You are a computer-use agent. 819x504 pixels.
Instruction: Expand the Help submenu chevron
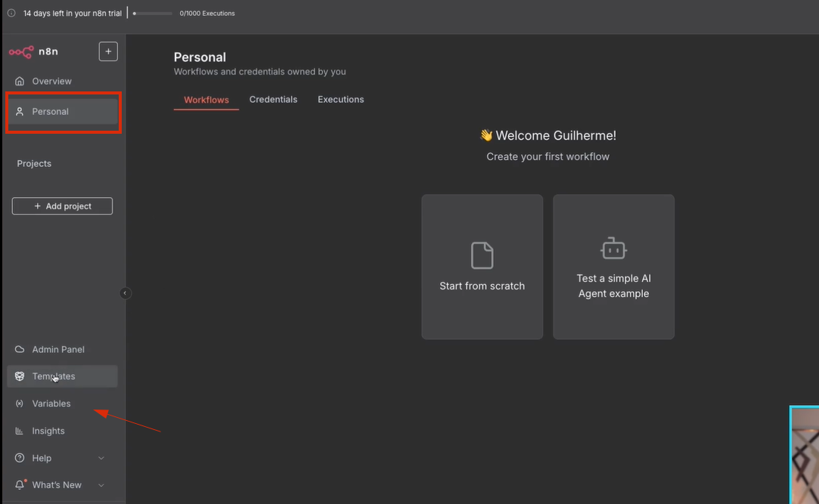point(101,458)
